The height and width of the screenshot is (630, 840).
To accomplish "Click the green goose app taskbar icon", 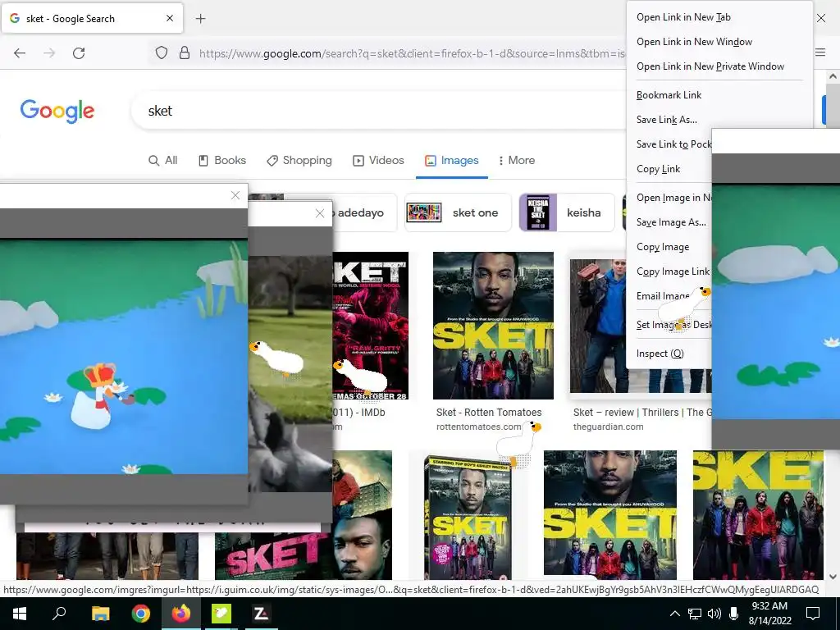I will [221, 613].
